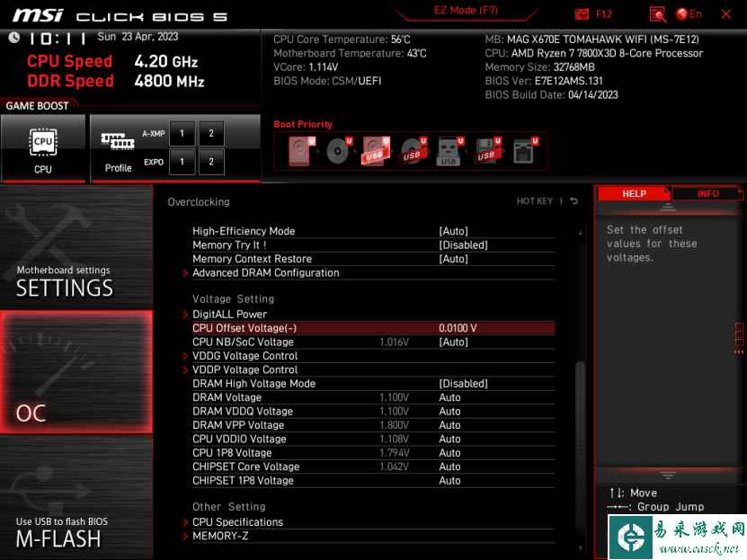Change language via the En globe icon
Image resolution: width=747 pixels, height=560 pixels.
coord(689,13)
